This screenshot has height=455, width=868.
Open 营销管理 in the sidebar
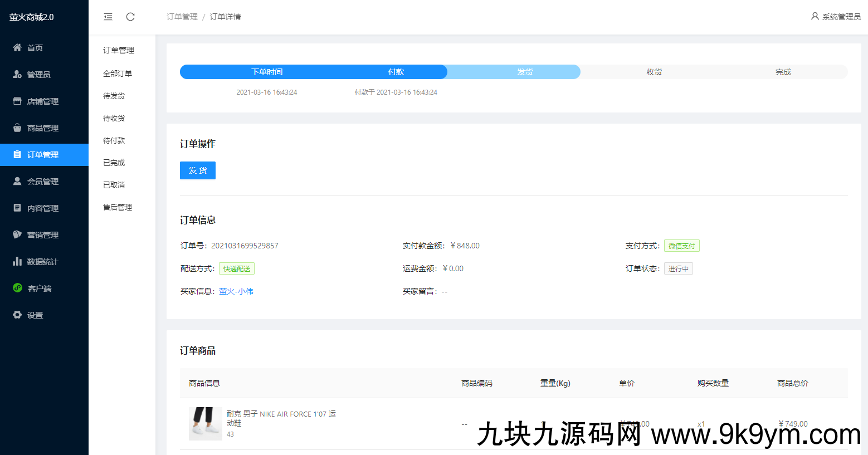[43, 235]
